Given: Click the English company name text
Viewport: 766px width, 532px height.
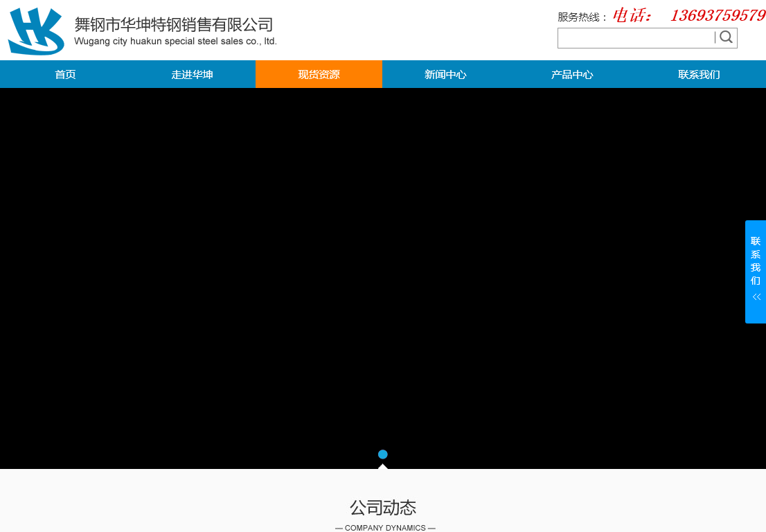Looking at the screenshot, I should pyautogui.click(x=175, y=42).
